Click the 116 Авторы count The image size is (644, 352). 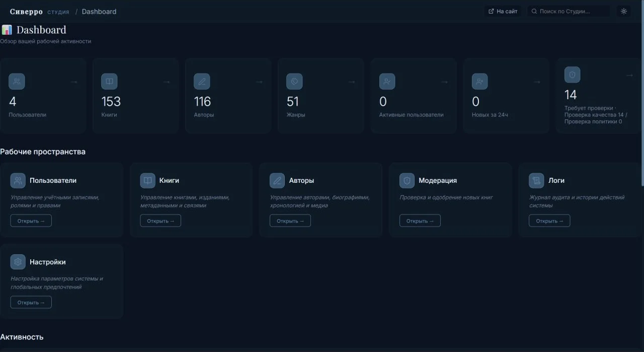pos(202,102)
